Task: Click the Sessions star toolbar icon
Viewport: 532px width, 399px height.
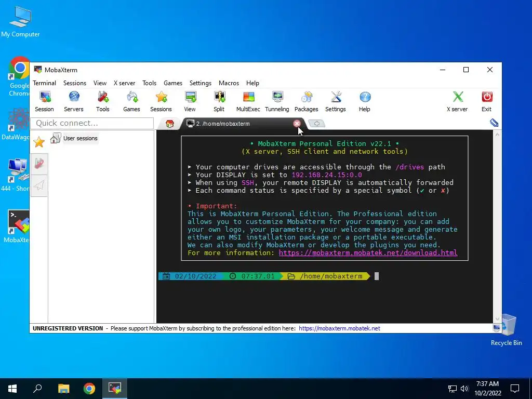Action: point(161,101)
